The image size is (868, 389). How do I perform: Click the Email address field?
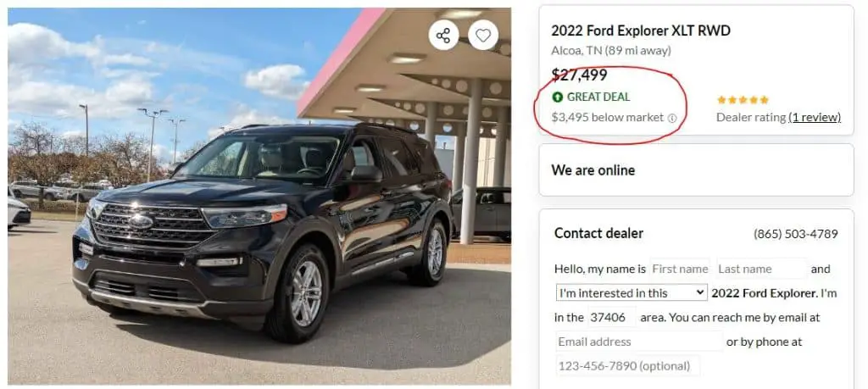click(x=638, y=342)
